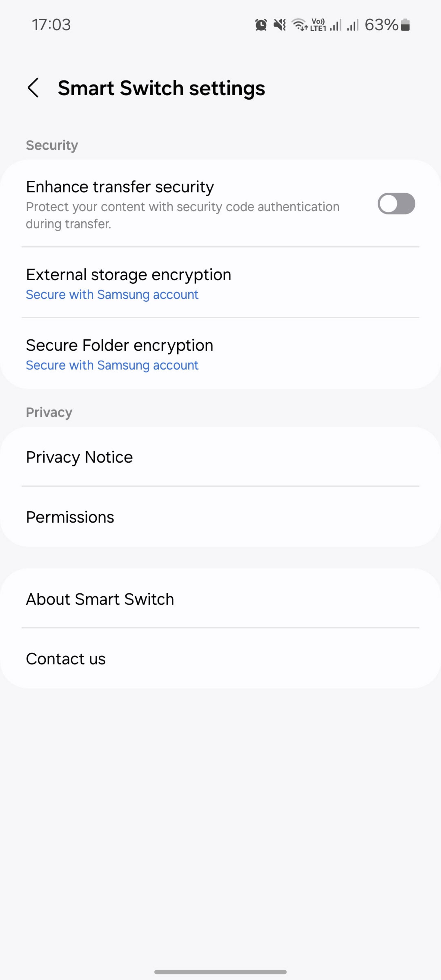The width and height of the screenshot is (441, 980).
Task: Tap Samsung account link under External storage
Action: click(112, 295)
